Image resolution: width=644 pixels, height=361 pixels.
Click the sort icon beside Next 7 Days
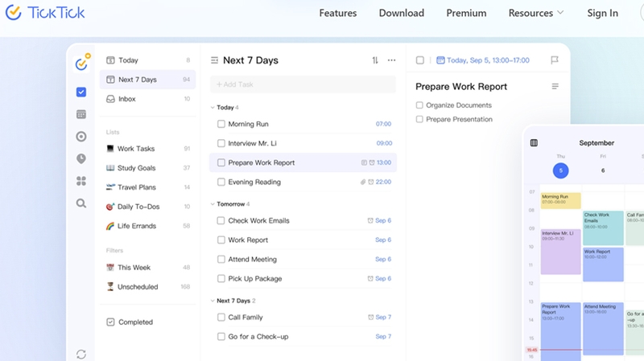tap(375, 60)
